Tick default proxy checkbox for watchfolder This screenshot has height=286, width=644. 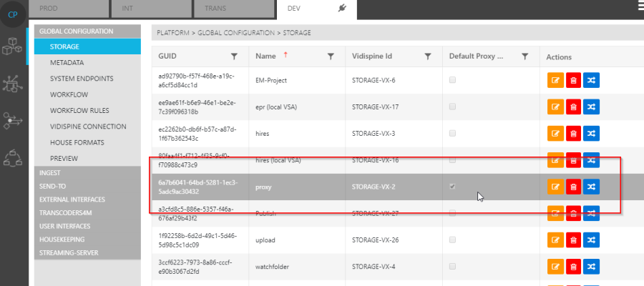[x=452, y=267]
